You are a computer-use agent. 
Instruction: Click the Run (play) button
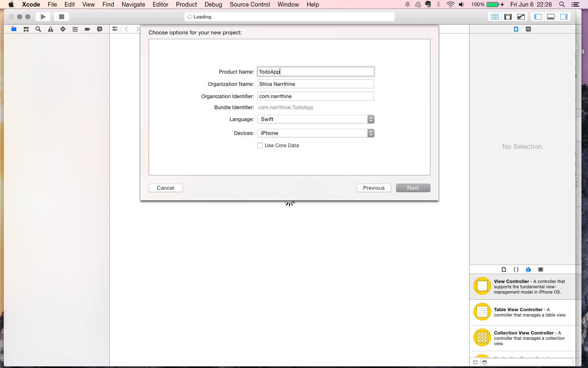(43, 17)
